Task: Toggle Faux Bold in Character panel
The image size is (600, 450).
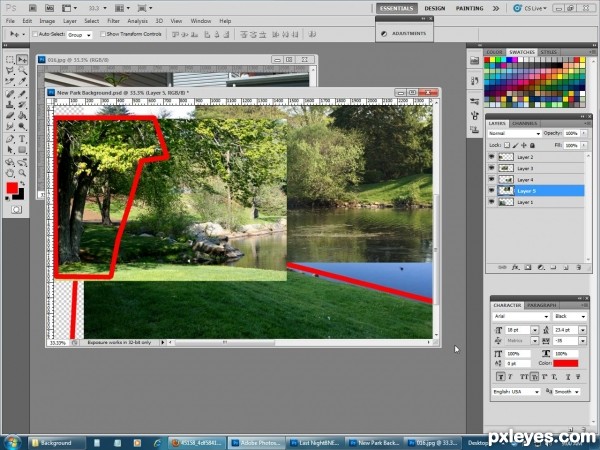Action: (x=500, y=377)
